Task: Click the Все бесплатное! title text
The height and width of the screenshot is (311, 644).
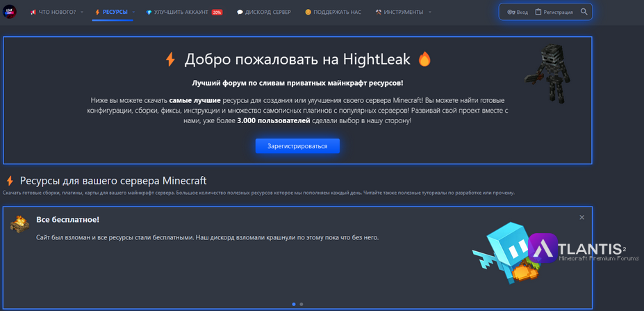Action: click(68, 219)
